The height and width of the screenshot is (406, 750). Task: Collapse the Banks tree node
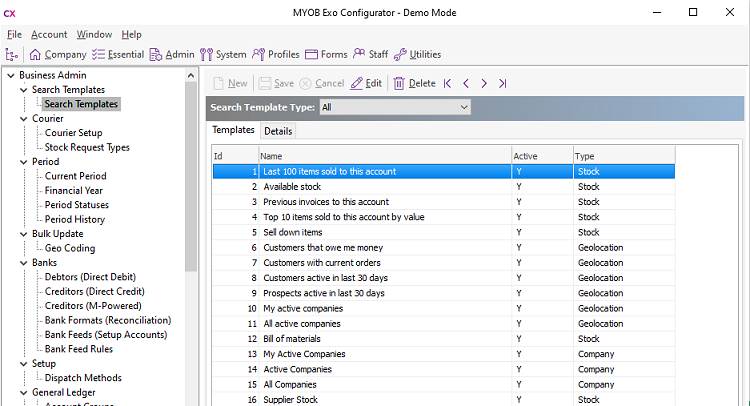pyautogui.click(x=23, y=263)
